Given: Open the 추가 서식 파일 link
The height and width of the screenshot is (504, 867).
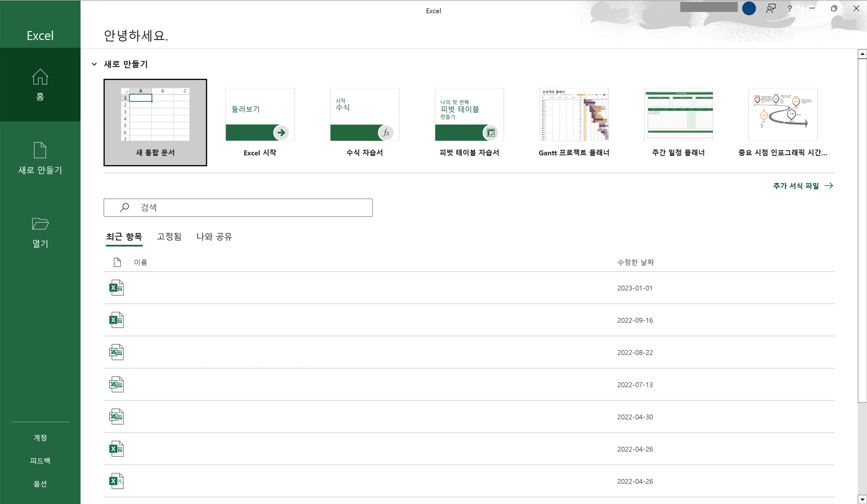Looking at the screenshot, I should 803,186.
